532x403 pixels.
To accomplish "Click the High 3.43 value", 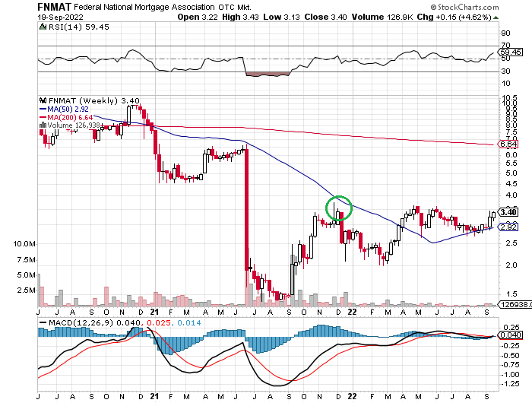I will (x=241, y=17).
